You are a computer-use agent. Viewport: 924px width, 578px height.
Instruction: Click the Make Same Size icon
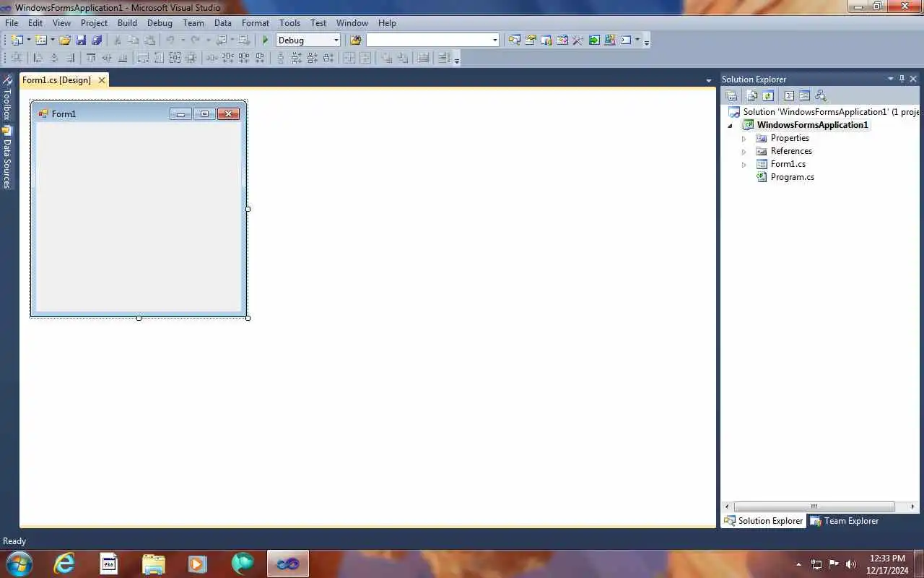(175, 58)
